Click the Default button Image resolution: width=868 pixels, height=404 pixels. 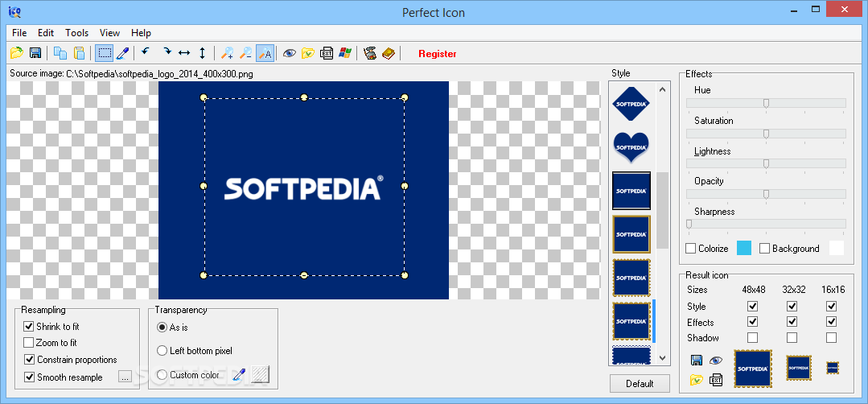click(x=640, y=384)
